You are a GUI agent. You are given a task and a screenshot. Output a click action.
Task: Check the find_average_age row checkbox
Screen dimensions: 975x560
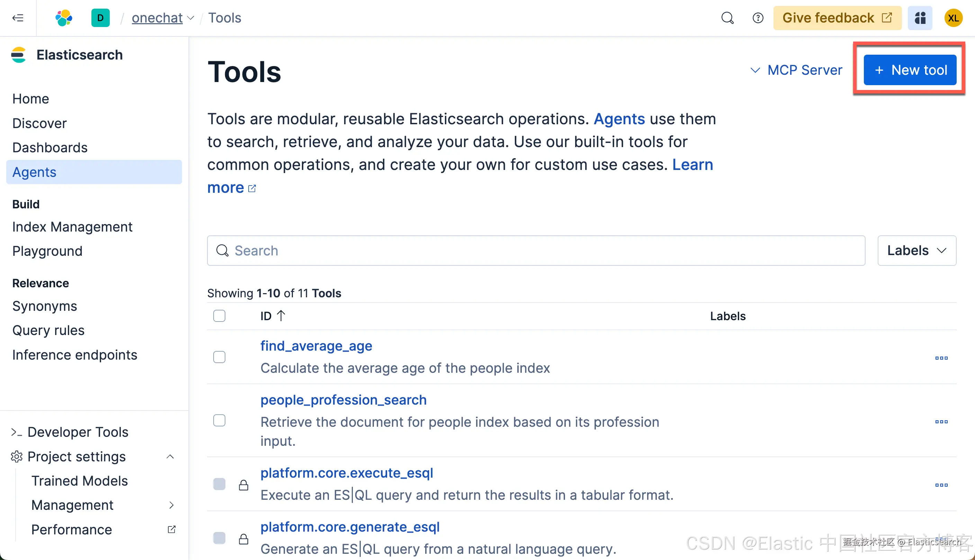pyautogui.click(x=219, y=357)
